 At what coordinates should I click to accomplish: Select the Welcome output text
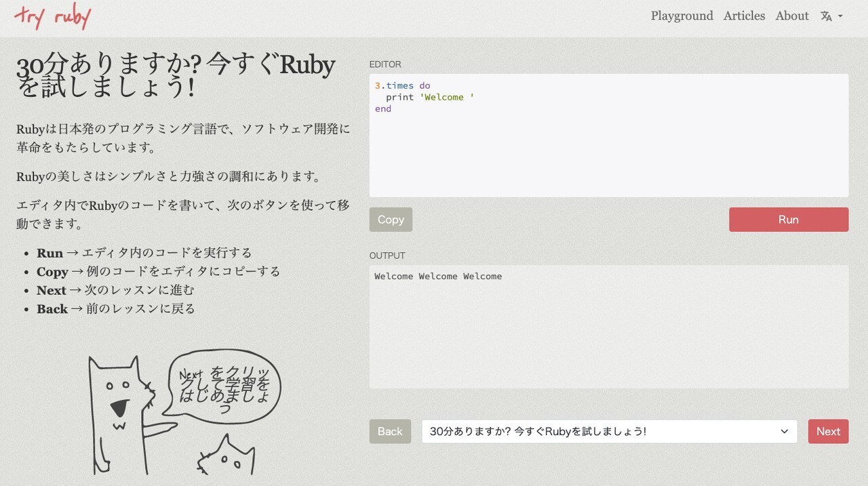tap(438, 276)
